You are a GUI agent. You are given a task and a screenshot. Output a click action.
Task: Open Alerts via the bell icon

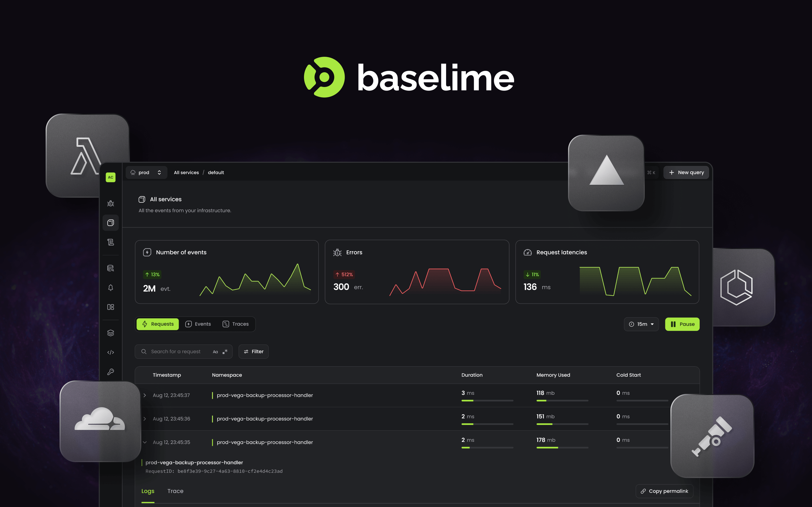pyautogui.click(x=111, y=287)
